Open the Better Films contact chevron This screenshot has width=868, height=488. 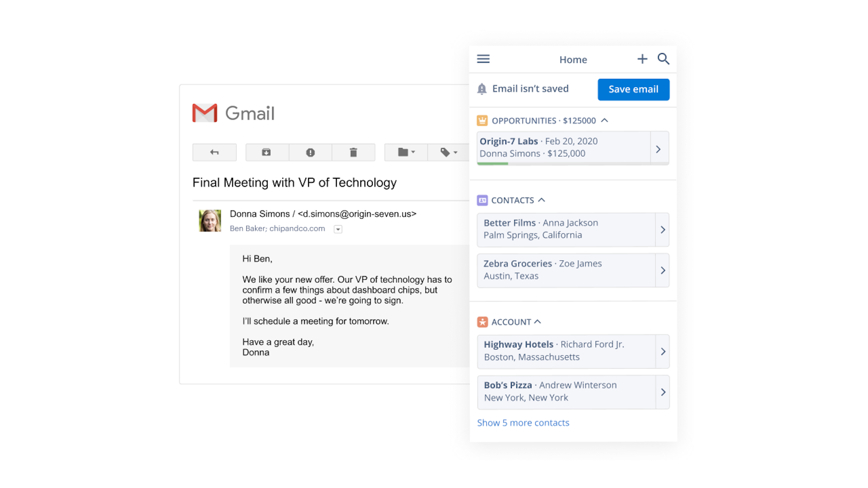point(663,230)
